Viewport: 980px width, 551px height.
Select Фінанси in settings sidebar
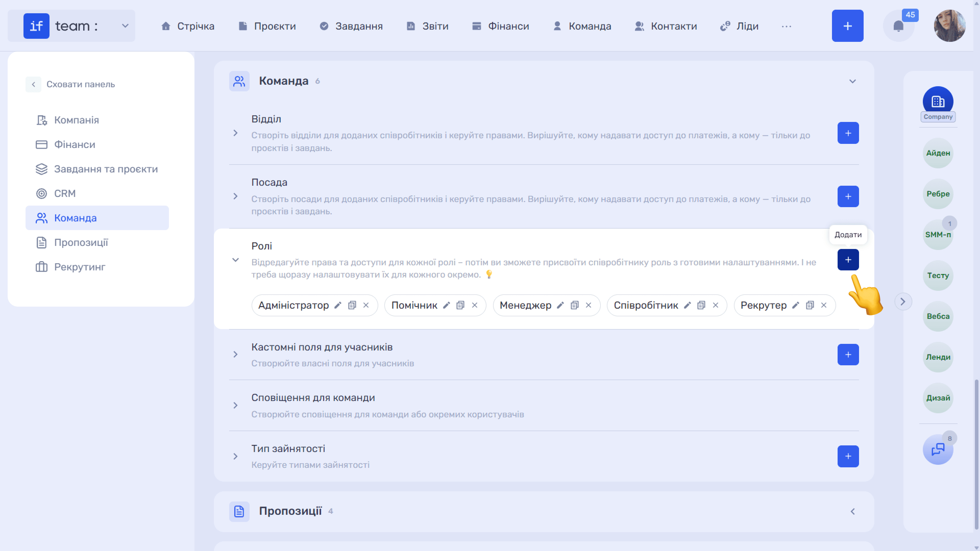[x=97, y=144]
